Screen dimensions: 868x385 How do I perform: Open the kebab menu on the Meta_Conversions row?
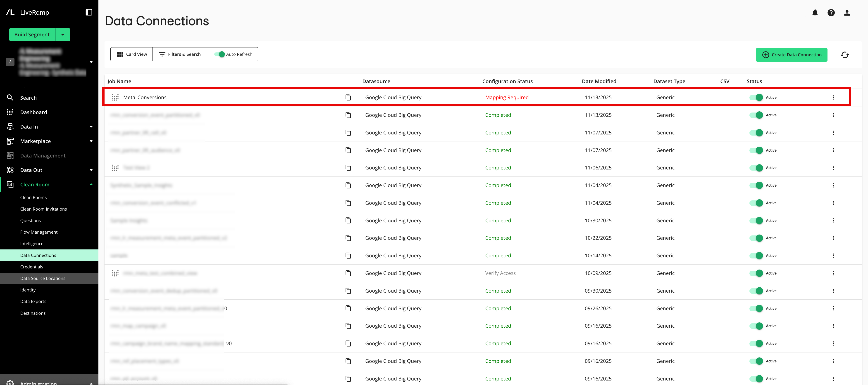pyautogui.click(x=834, y=97)
